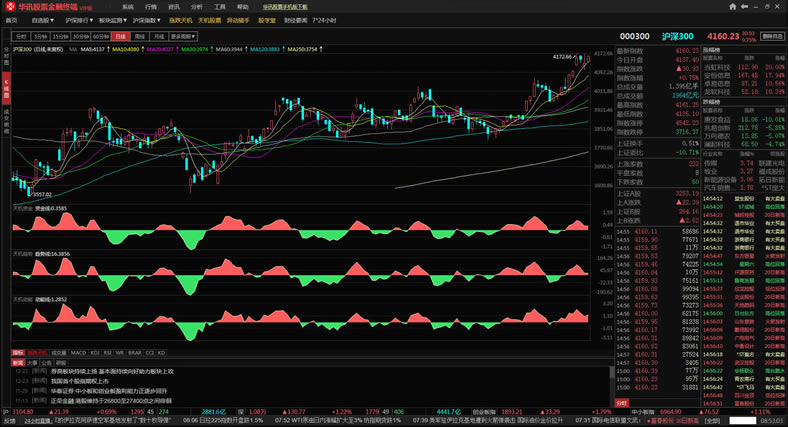Click the 华讯股票金融终端 app logo
Screen dimensions: 788x427
(x=55, y=6)
